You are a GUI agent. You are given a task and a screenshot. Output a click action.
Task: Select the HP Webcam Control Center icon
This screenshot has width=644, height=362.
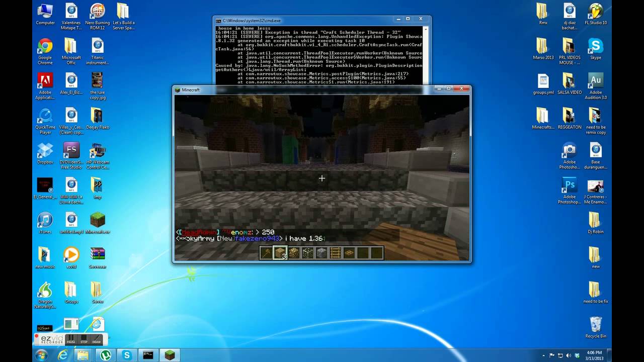point(98,156)
